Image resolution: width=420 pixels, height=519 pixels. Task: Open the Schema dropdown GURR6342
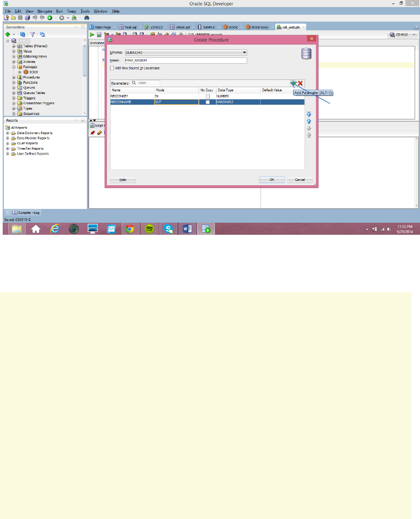point(186,52)
